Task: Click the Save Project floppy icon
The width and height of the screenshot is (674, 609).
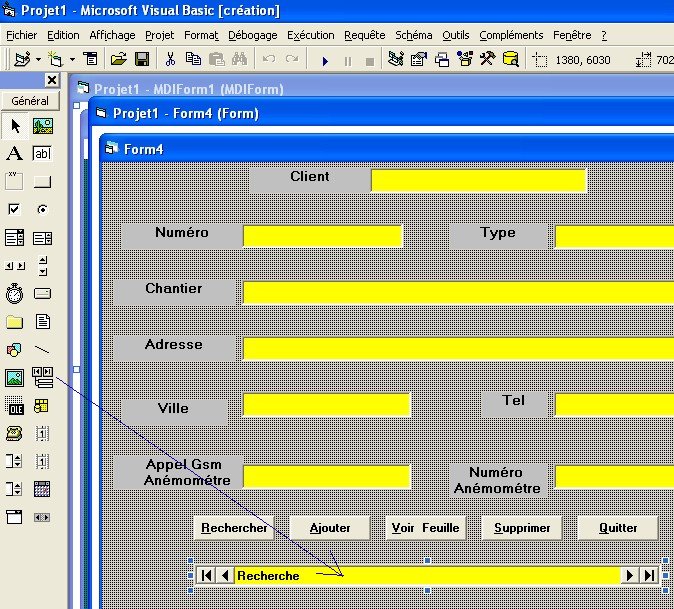Action: point(142,59)
